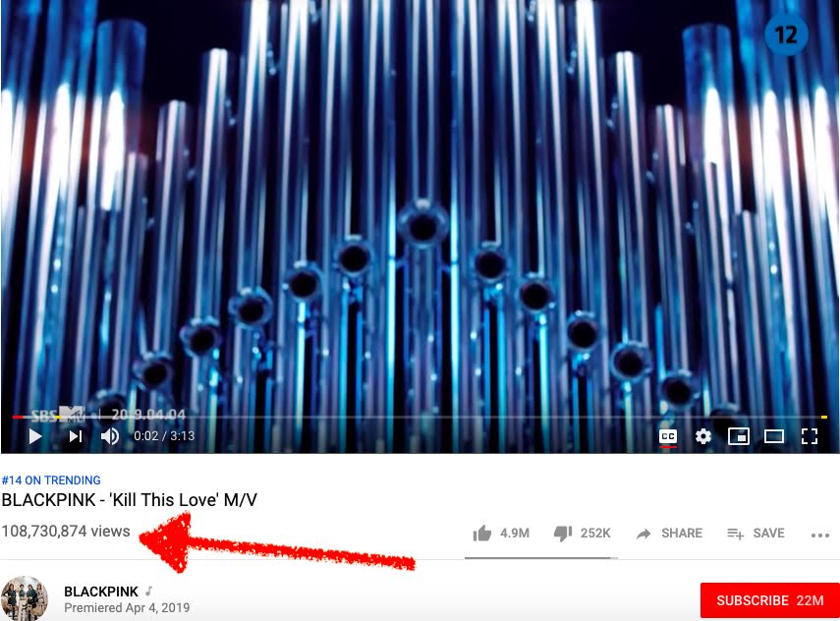Toggle closed captions with the CC button
Screen dimensions: 840x621
coord(667,436)
